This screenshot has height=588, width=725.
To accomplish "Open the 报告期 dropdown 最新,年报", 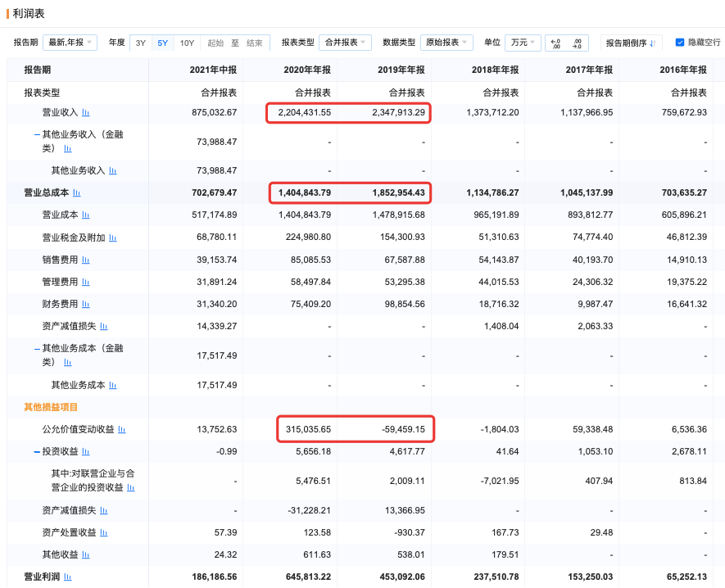I will [70, 43].
